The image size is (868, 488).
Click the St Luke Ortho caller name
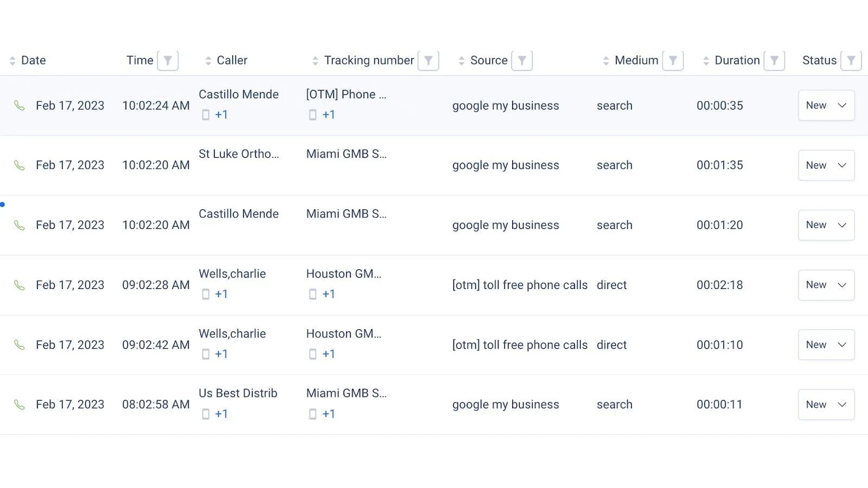coord(239,155)
